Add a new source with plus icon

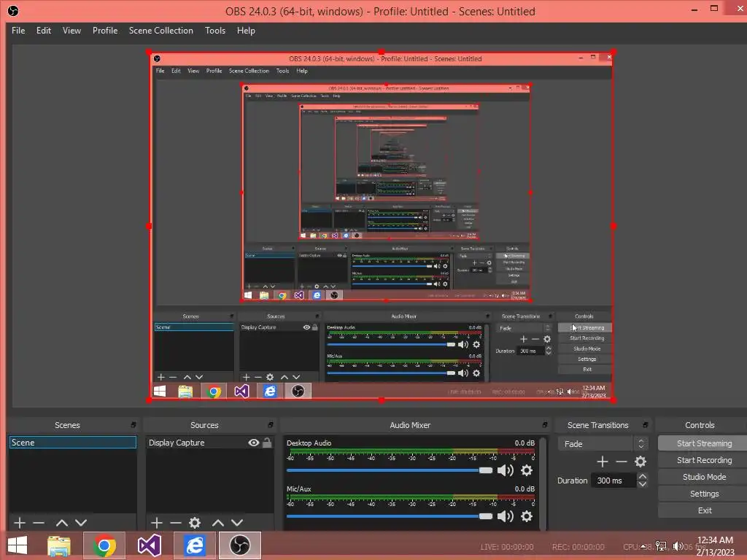pyautogui.click(x=157, y=523)
